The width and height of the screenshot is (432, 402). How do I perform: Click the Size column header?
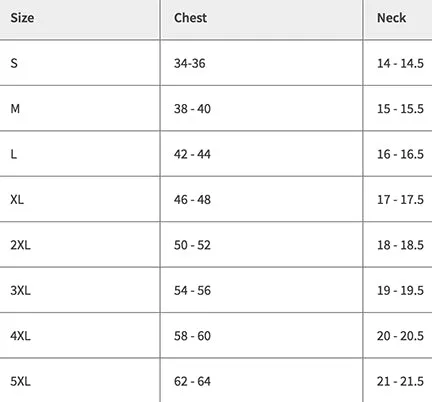[x=22, y=18]
